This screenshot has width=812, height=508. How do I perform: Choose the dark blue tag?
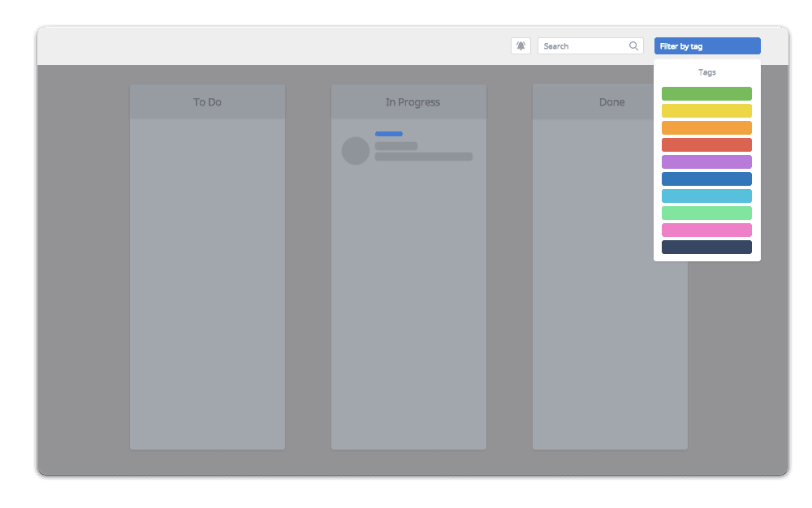706,179
